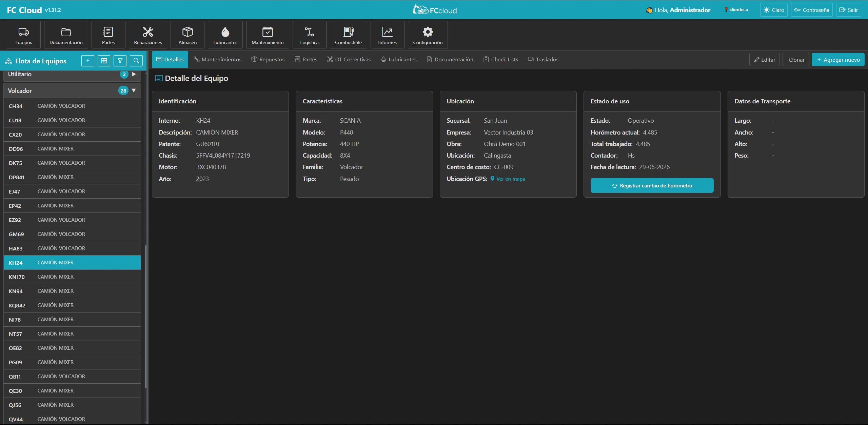
Task: Switch to the Lubricantes tab
Action: point(399,59)
